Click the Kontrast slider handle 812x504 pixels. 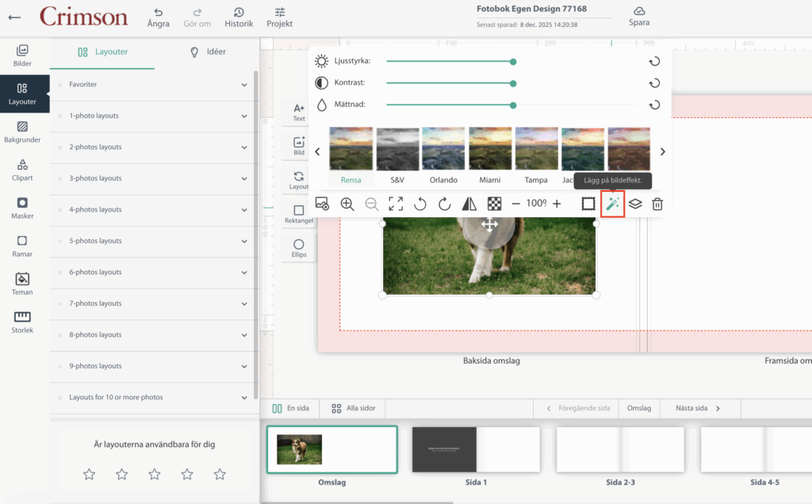514,82
